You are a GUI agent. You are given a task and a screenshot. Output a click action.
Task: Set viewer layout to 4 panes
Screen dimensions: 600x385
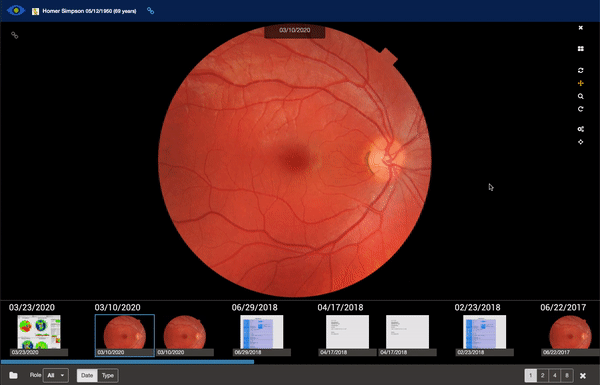click(x=555, y=375)
